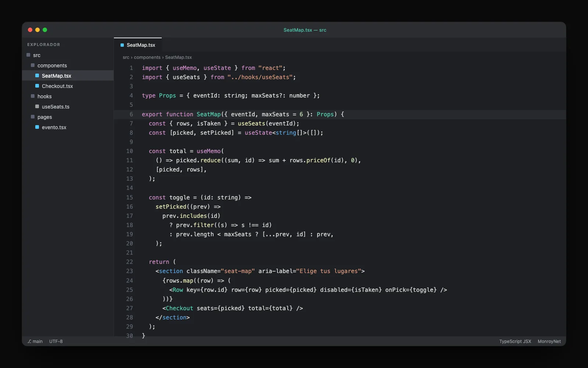Open evento.tsx in the editor
This screenshot has width=588, height=368.
tap(68, 127)
